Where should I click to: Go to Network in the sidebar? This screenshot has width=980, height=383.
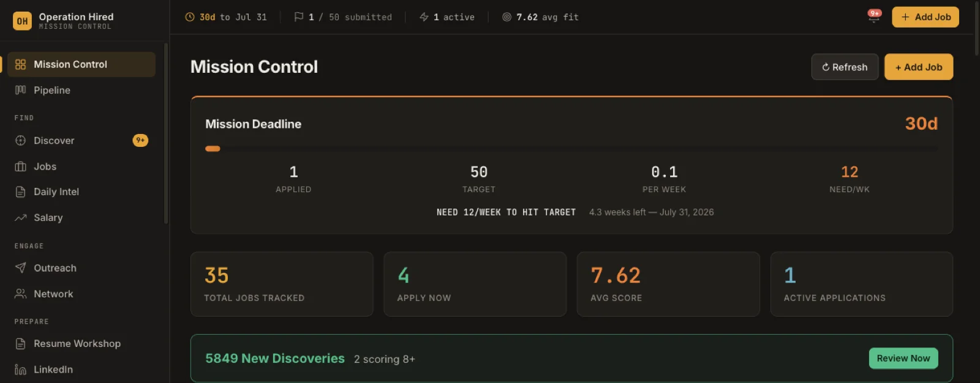[x=81, y=294]
